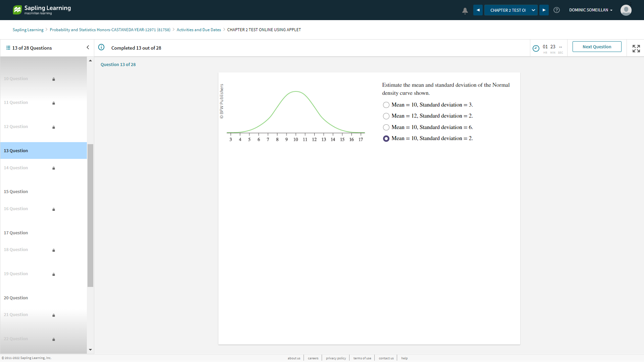Select Mean 12, Standard deviation 2
Image resolution: width=644 pixels, height=362 pixels.
tap(386, 116)
